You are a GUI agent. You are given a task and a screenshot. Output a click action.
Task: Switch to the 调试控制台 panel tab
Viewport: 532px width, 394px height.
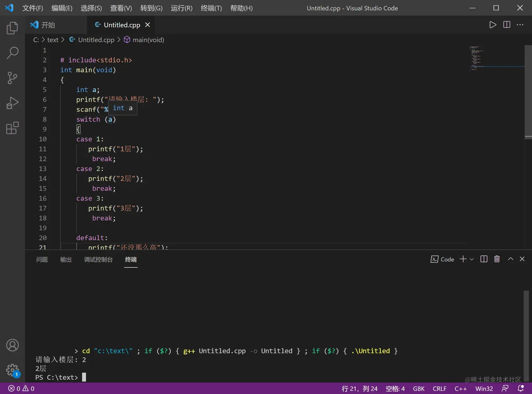98,259
